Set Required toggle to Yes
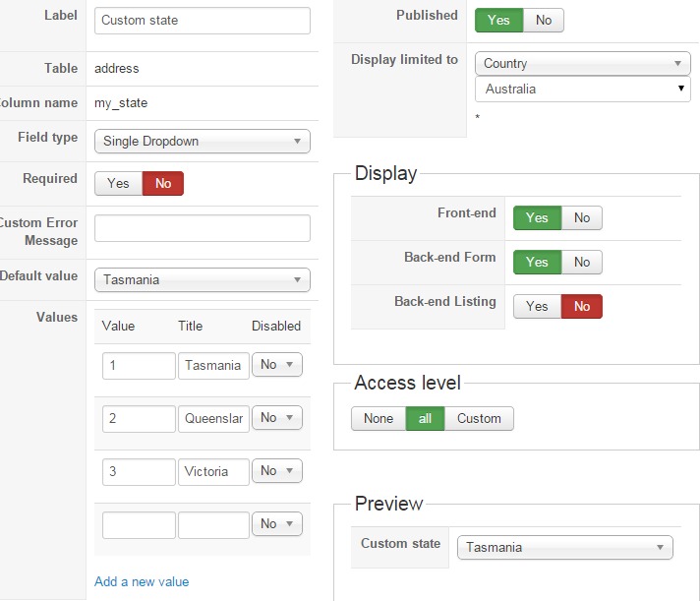This screenshot has width=700, height=601. pos(118,183)
